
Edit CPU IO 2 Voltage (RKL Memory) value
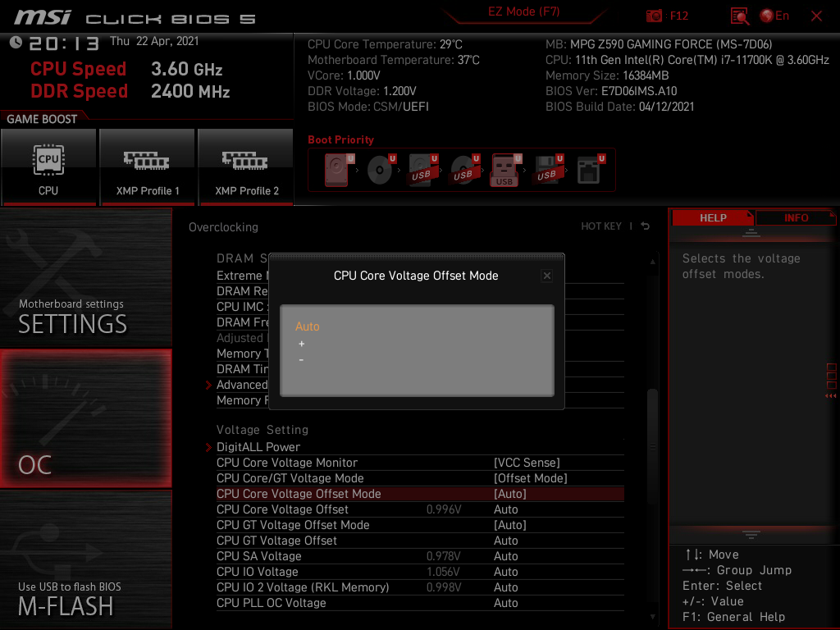tap(505, 587)
